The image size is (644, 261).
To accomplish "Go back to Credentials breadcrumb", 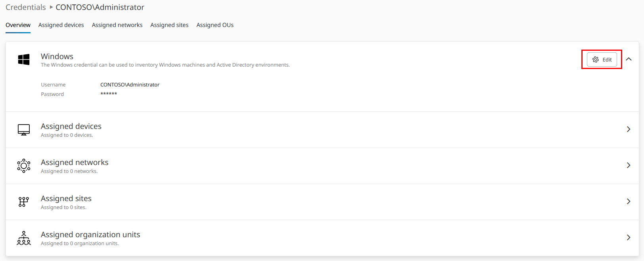I will click(x=26, y=7).
